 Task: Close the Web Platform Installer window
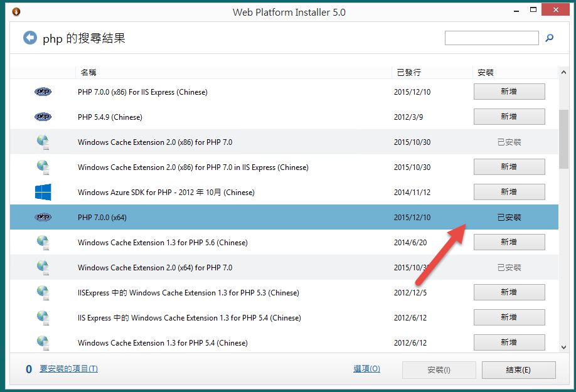pos(555,9)
